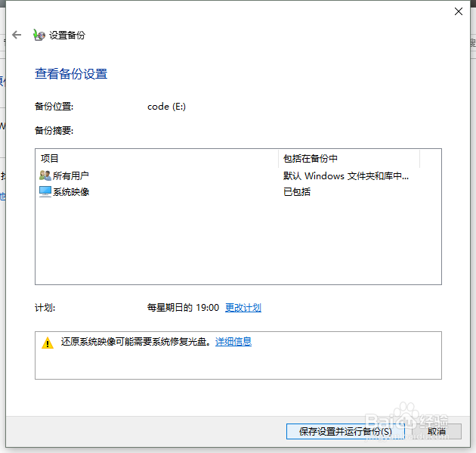476x453 pixels.
Task: Open the 详细信息 link
Action: pyautogui.click(x=233, y=342)
